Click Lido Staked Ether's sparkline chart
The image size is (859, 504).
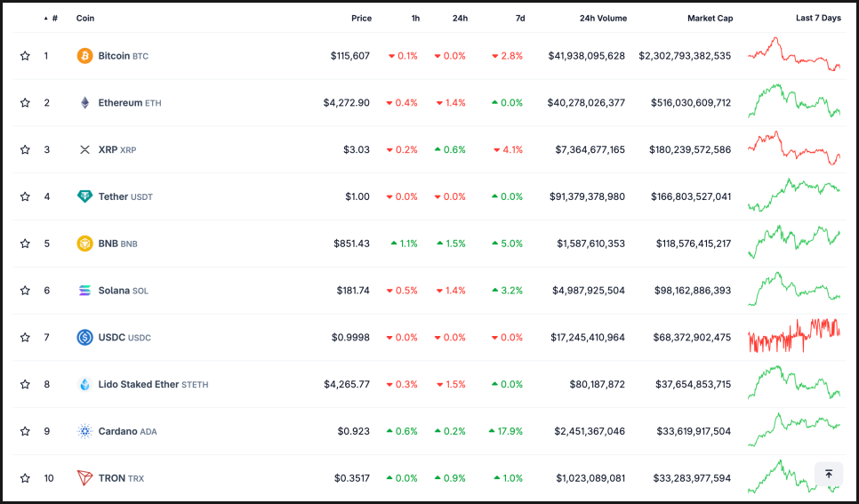[794, 382]
